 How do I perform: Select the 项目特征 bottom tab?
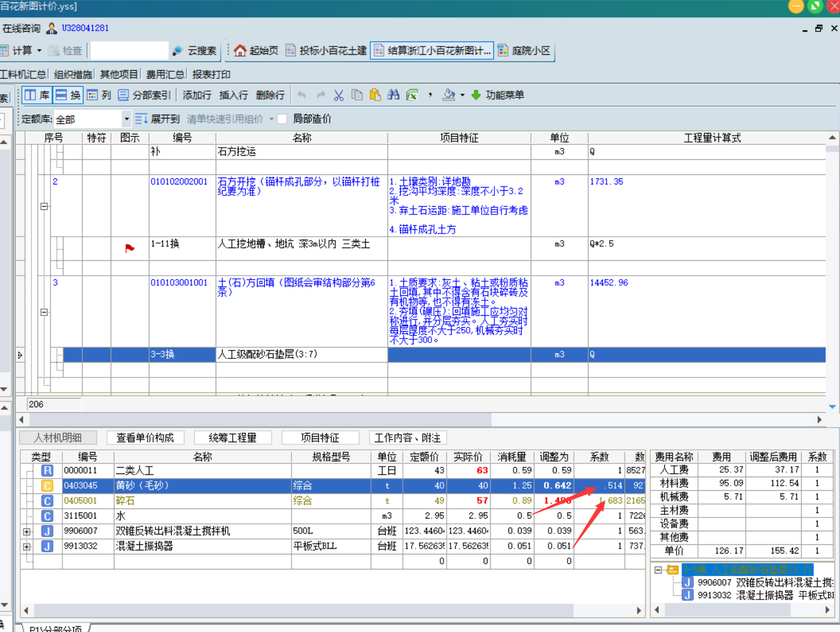pyautogui.click(x=320, y=438)
